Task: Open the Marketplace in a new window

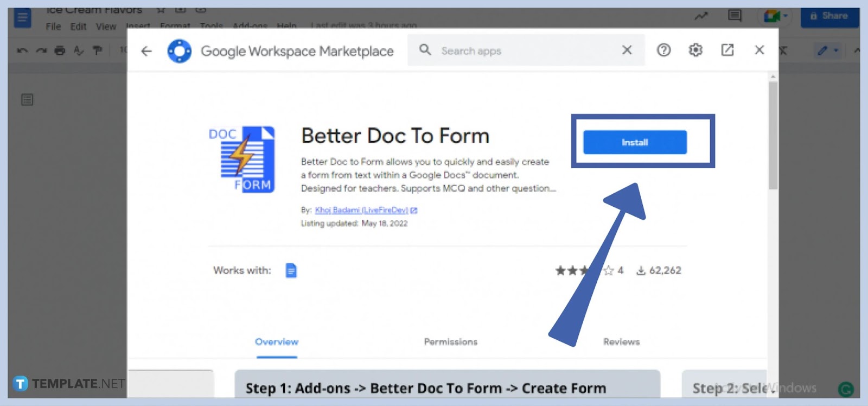Action: 727,50
